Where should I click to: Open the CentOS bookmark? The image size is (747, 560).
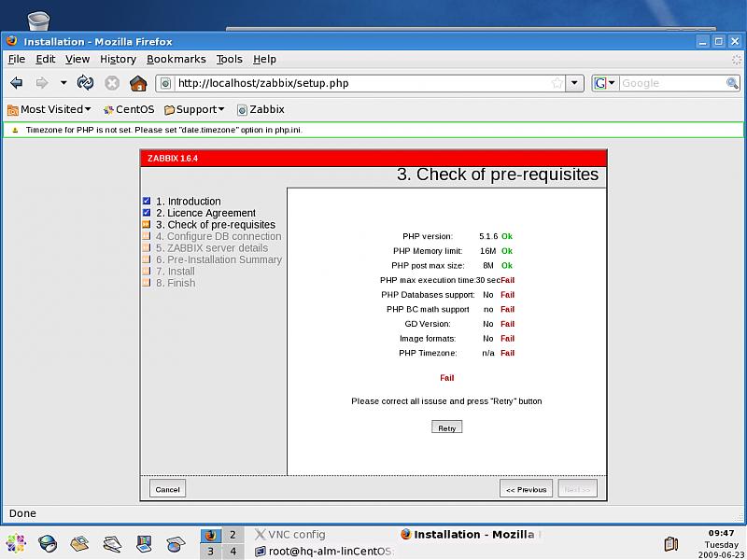click(129, 109)
